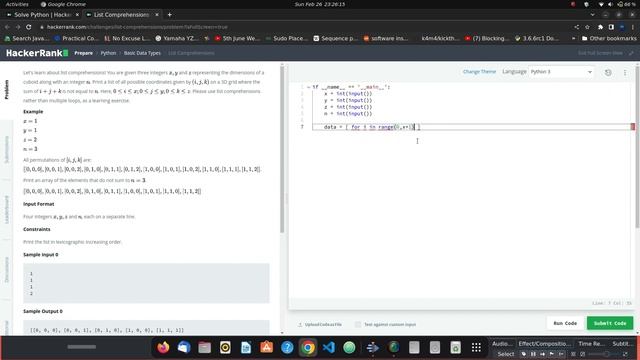Click Upload Code as File
The width and height of the screenshot is (640, 360).
click(x=320, y=324)
